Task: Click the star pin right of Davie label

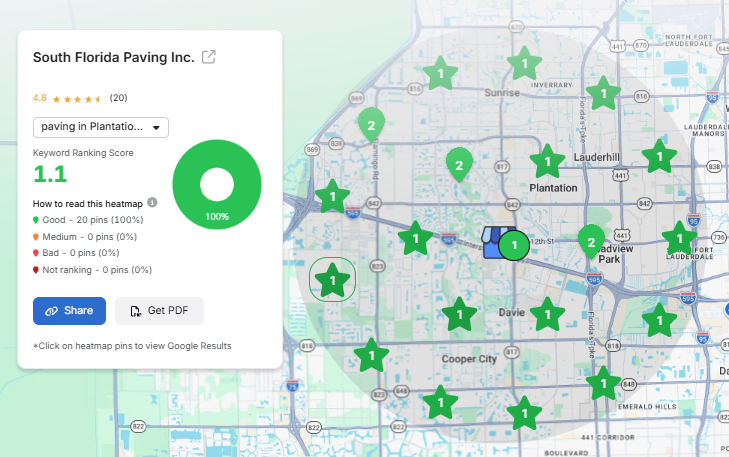Action: [547, 315]
